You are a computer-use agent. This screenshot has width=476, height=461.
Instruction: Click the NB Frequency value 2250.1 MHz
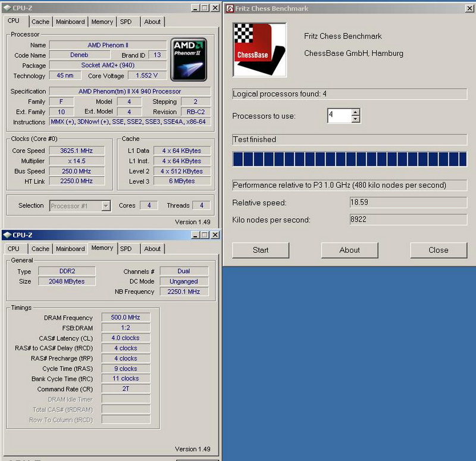[x=184, y=291]
